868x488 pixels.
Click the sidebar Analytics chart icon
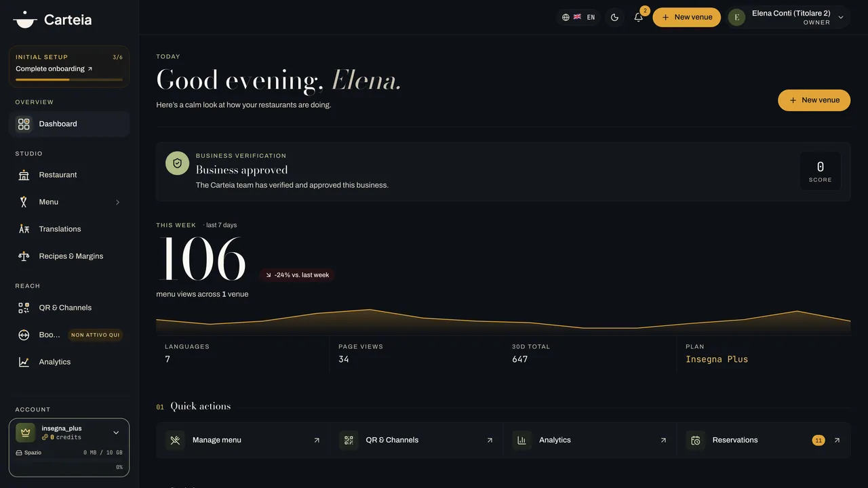24,362
